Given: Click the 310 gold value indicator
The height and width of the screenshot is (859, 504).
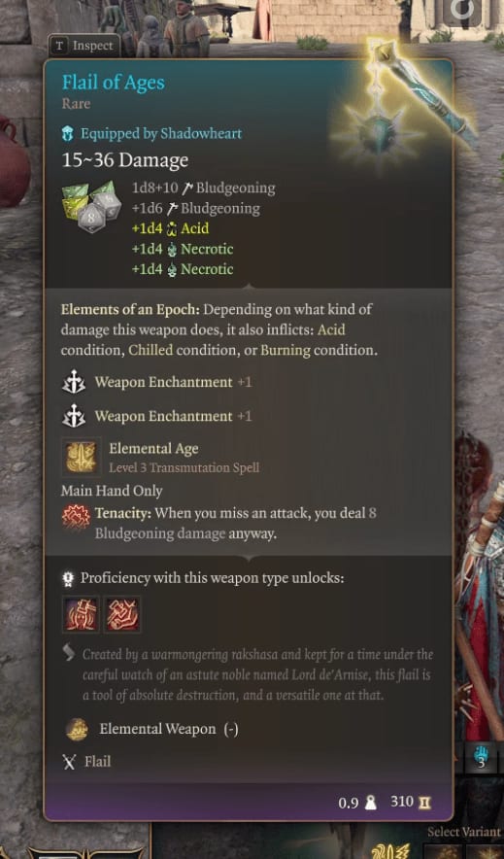Looking at the screenshot, I should click(411, 802).
